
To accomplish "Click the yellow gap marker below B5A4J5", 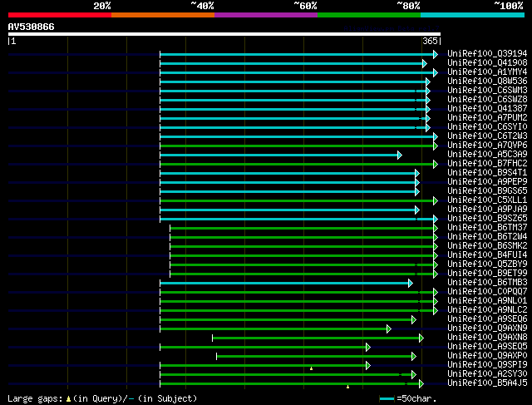I will 347,387.
